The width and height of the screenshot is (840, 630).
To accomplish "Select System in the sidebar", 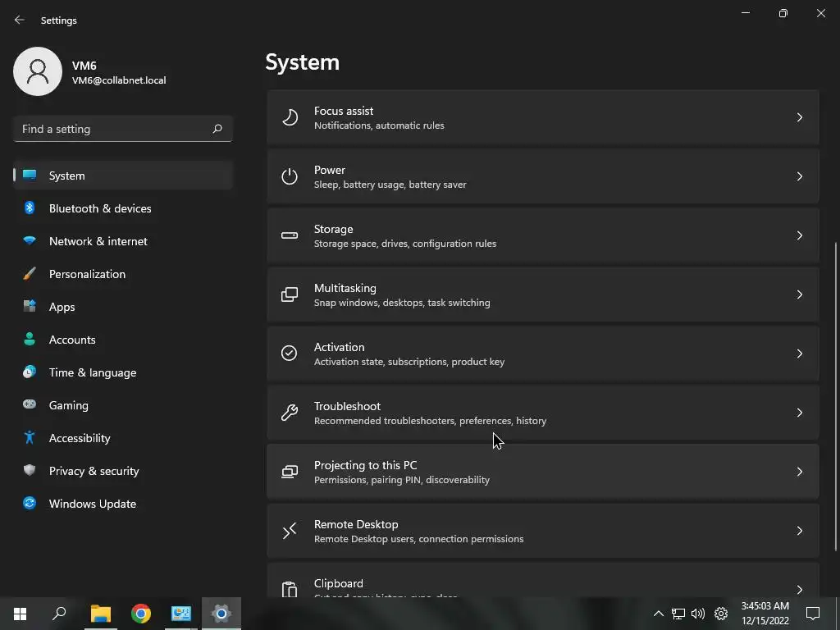I will point(123,176).
